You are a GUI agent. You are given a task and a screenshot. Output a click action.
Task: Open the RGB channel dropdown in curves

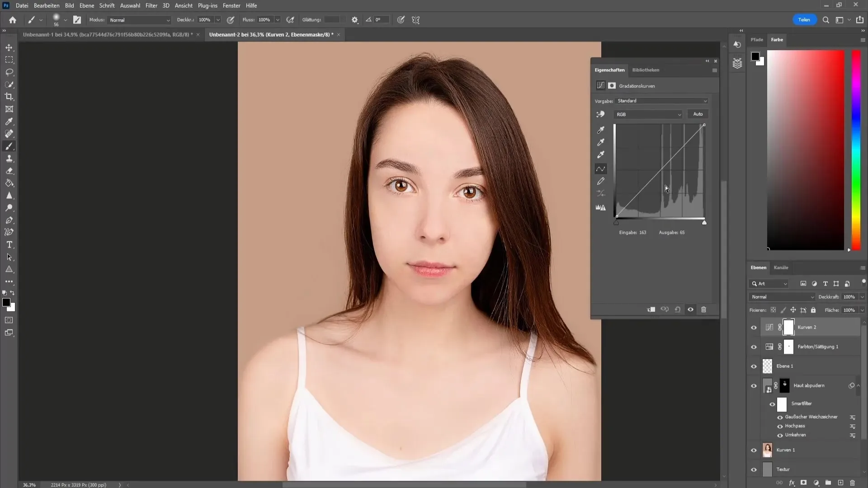[x=648, y=114]
